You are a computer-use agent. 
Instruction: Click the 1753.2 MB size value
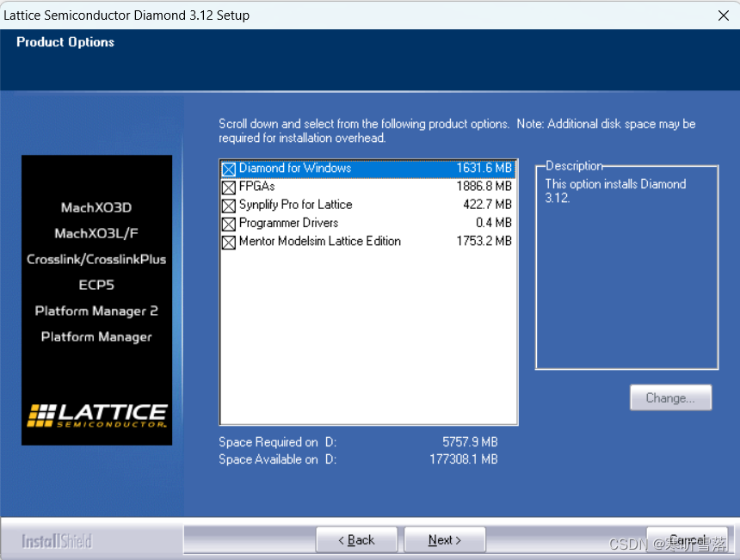pyautogui.click(x=484, y=241)
